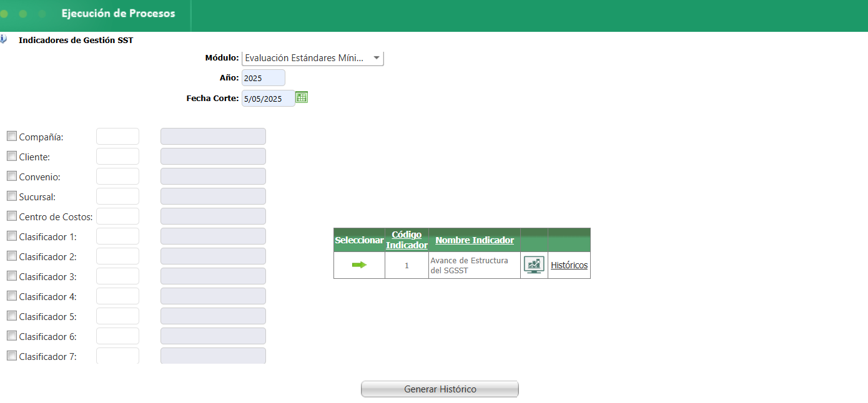
Task: Focus the Año input field
Action: tap(264, 78)
